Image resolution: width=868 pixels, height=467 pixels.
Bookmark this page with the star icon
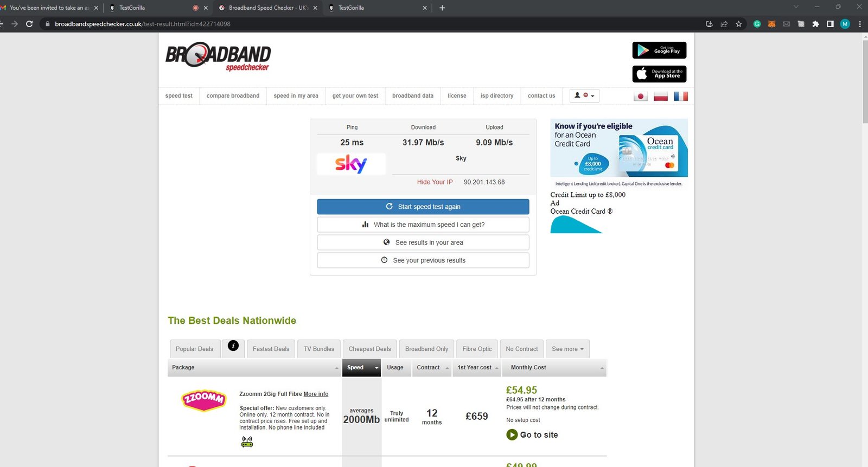coord(738,24)
